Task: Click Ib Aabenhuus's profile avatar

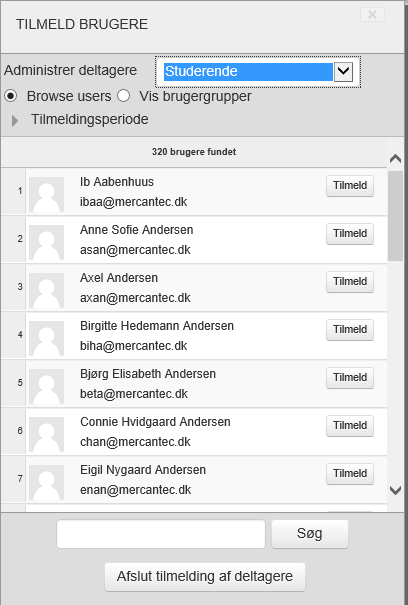Action: pos(46,194)
